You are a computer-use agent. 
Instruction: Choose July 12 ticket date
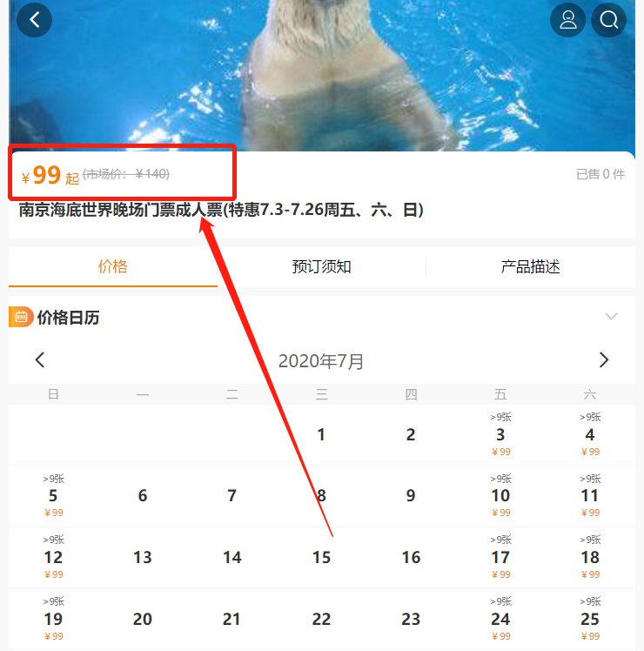pos(53,557)
